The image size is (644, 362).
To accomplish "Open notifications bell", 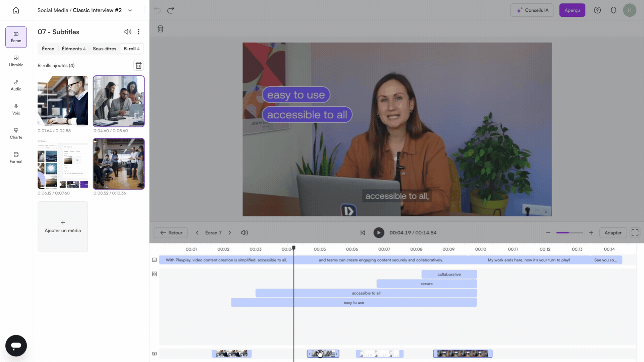I will click(613, 10).
